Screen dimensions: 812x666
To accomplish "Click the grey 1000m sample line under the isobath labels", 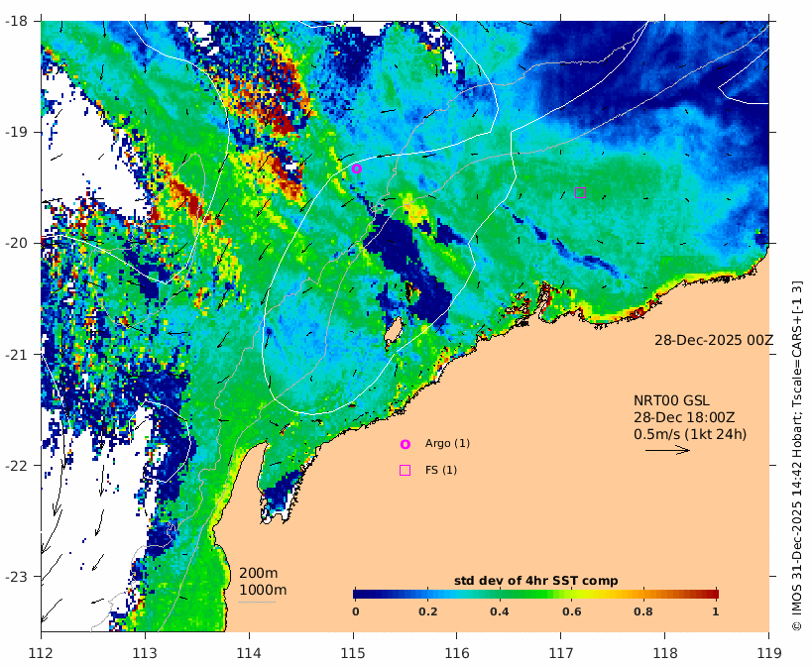I will click(257, 602).
